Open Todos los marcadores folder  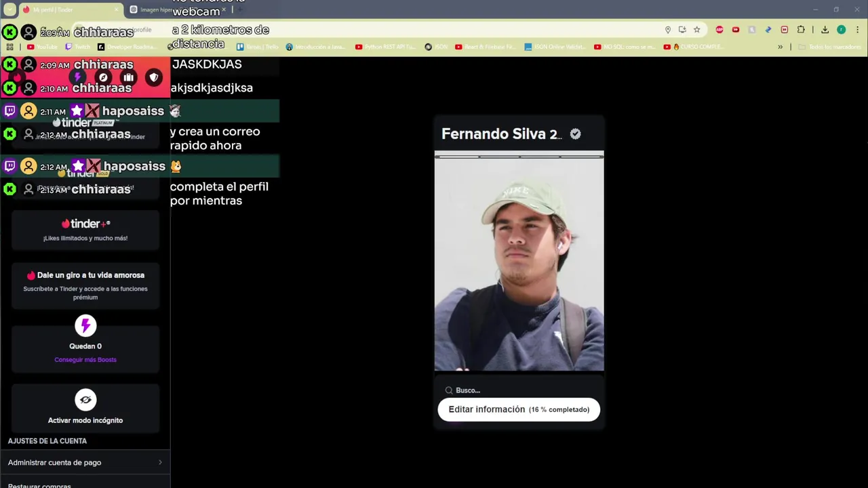(x=829, y=47)
